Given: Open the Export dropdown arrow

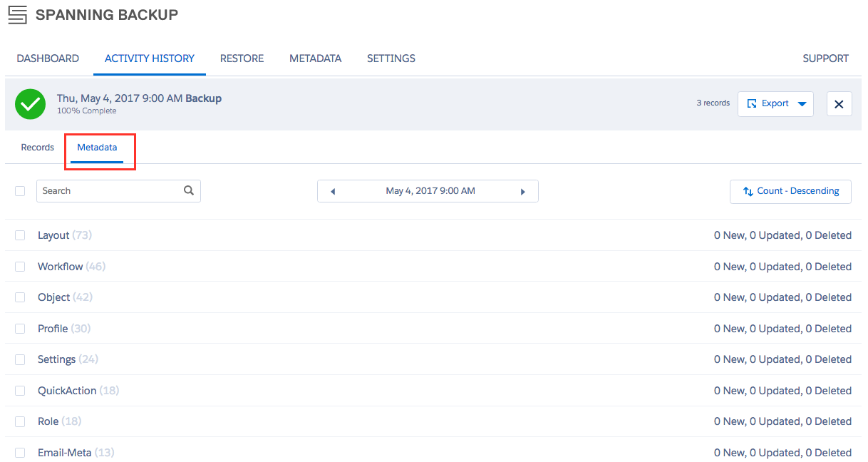Looking at the screenshot, I should [x=802, y=104].
